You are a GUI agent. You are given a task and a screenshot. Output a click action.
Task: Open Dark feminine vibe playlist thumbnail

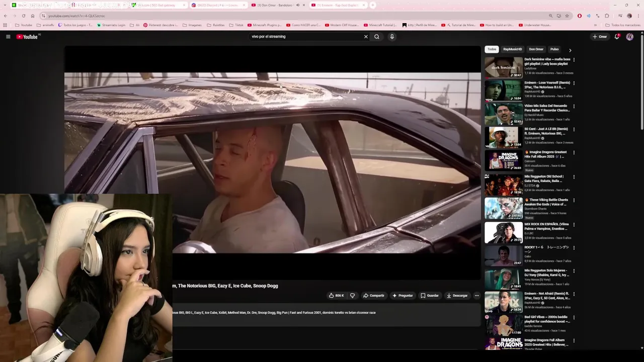point(503,67)
